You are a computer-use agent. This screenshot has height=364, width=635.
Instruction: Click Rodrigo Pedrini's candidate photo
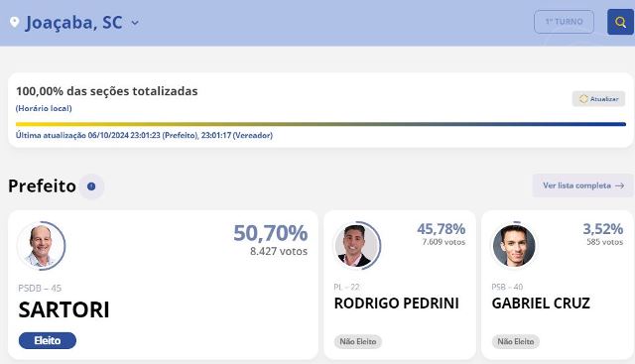click(x=356, y=245)
